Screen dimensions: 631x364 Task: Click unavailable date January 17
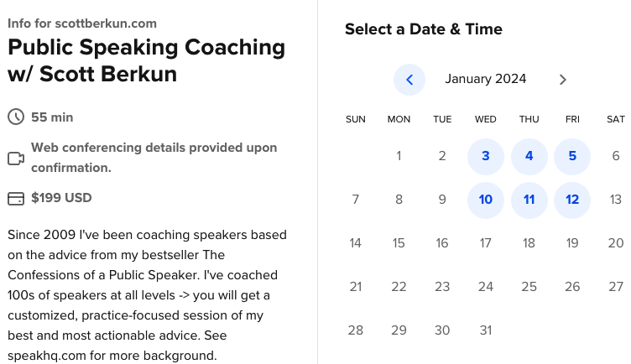tap(486, 243)
